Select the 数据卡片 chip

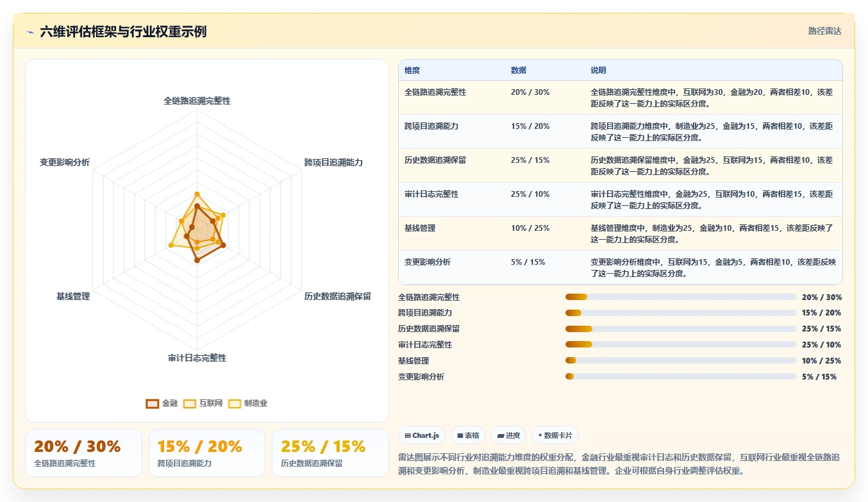click(x=555, y=435)
